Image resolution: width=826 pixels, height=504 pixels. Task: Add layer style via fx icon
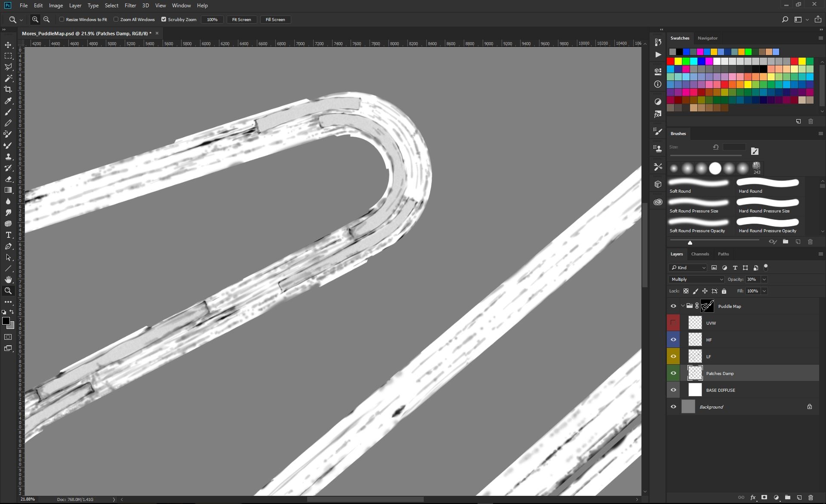pos(753,498)
